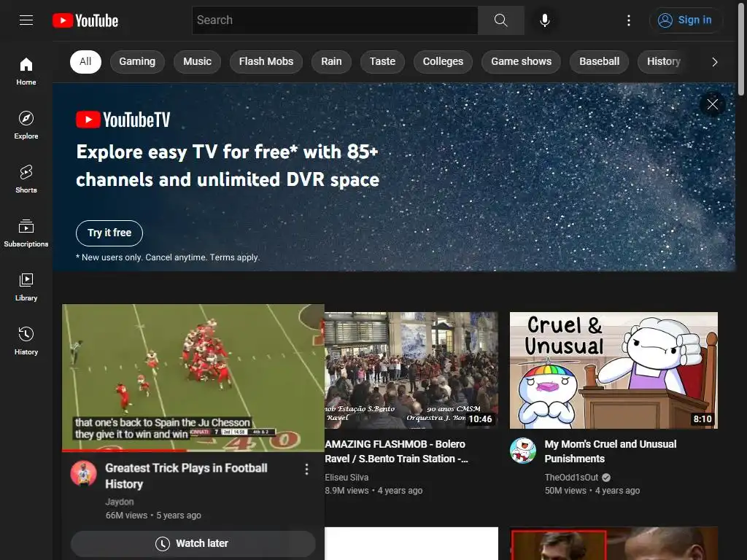This screenshot has height=560, width=747.
Task: Click the YouTube TV logo in banner
Action: coord(123,120)
